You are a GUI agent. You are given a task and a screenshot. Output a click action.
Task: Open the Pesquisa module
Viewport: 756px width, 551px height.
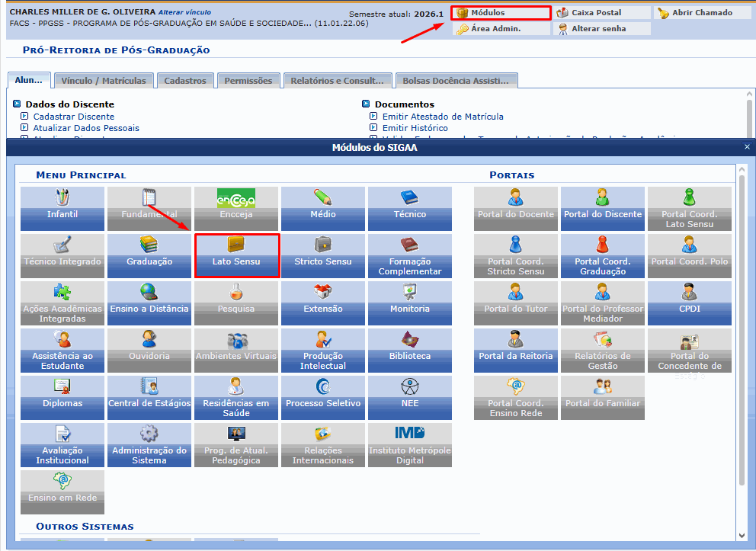[235, 303]
